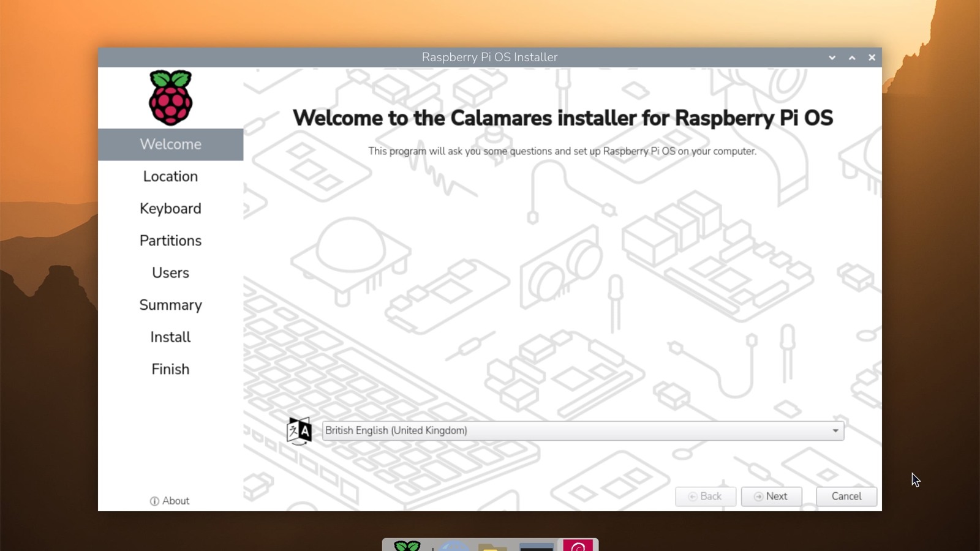Click the Install step label

pyautogui.click(x=170, y=337)
